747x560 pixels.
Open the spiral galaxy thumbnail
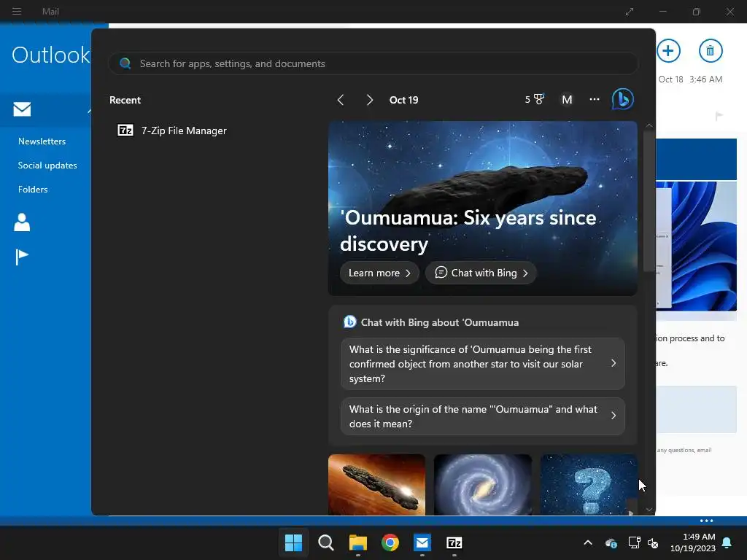[483, 485]
